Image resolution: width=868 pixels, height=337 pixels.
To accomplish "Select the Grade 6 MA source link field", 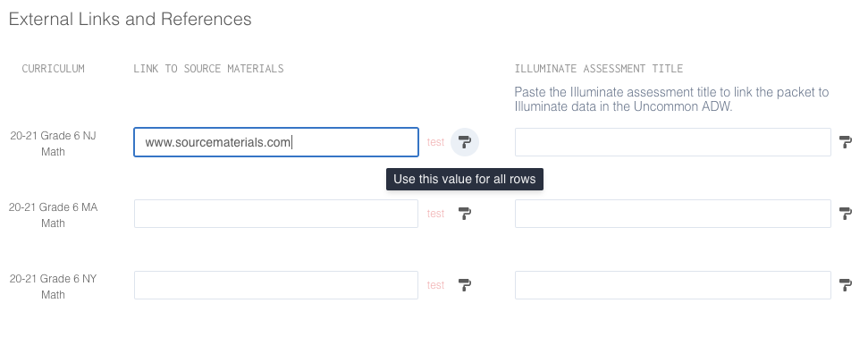I will tap(276, 214).
